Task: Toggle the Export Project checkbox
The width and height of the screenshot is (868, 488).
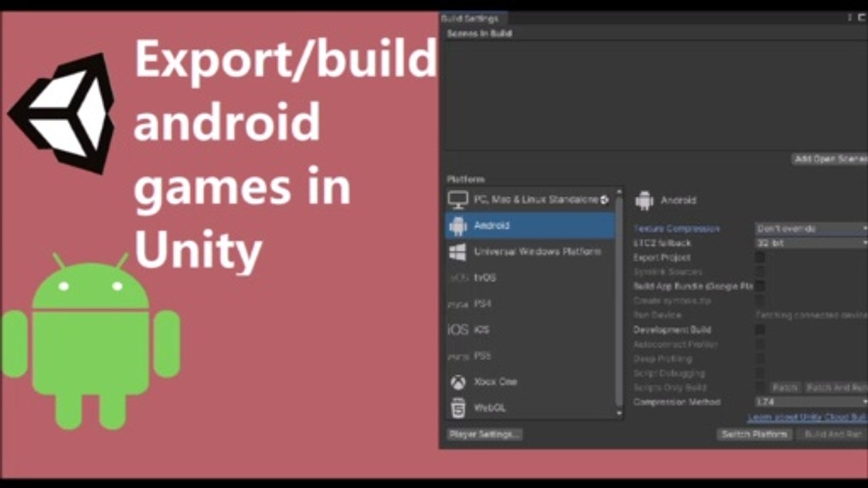Action: (x=760, y=258)
